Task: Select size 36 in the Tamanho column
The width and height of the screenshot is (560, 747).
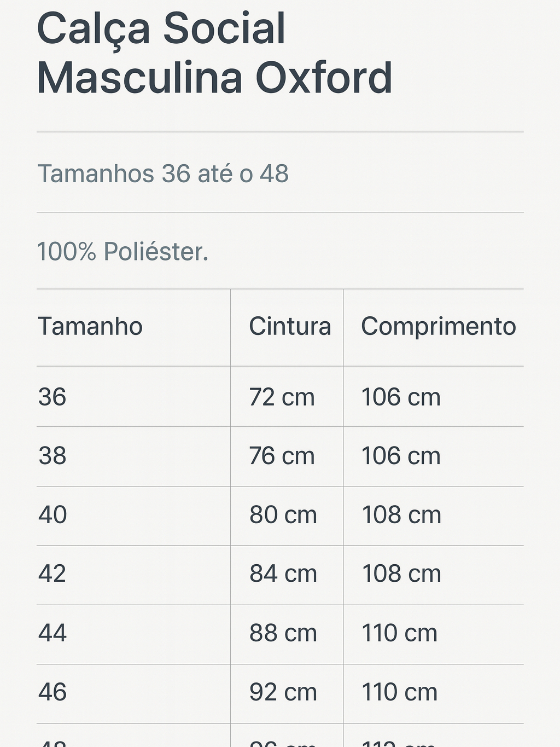Action: [52, 397]
